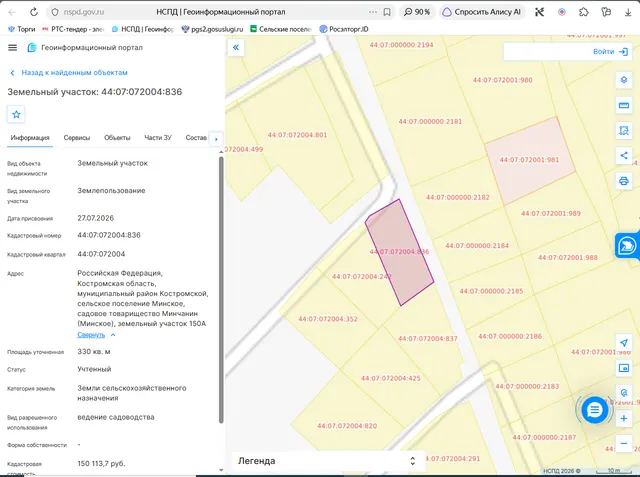Open the hamburger main menu
Image resolution: width=640 pixels, height=477 pixels.
(x=13, y=48)
